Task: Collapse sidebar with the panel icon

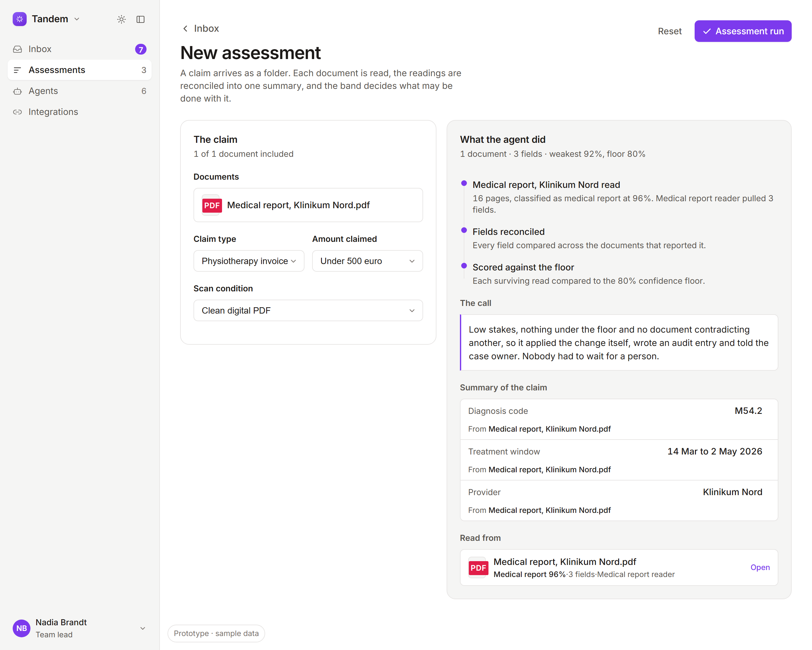Action: tap(141, 19)
